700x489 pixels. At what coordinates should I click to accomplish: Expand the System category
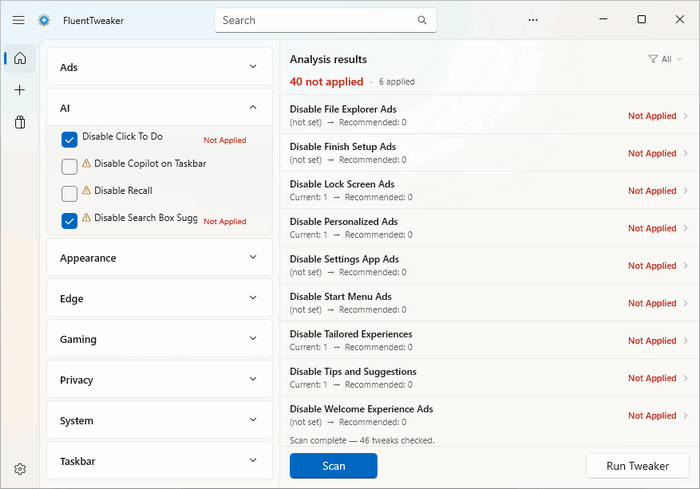coord(159,420)
